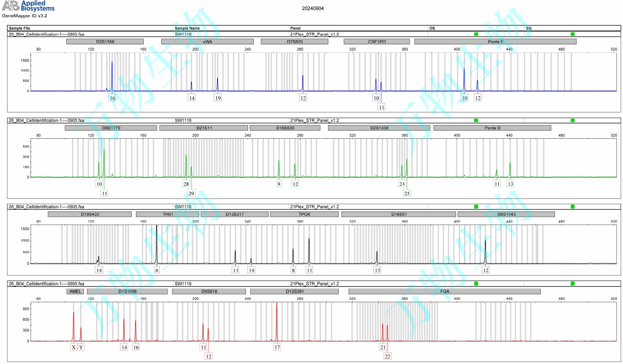The width and height of the screenshot is (623, 364).
Task: Select the vWA locus header bar
Action: pos(207,41)
